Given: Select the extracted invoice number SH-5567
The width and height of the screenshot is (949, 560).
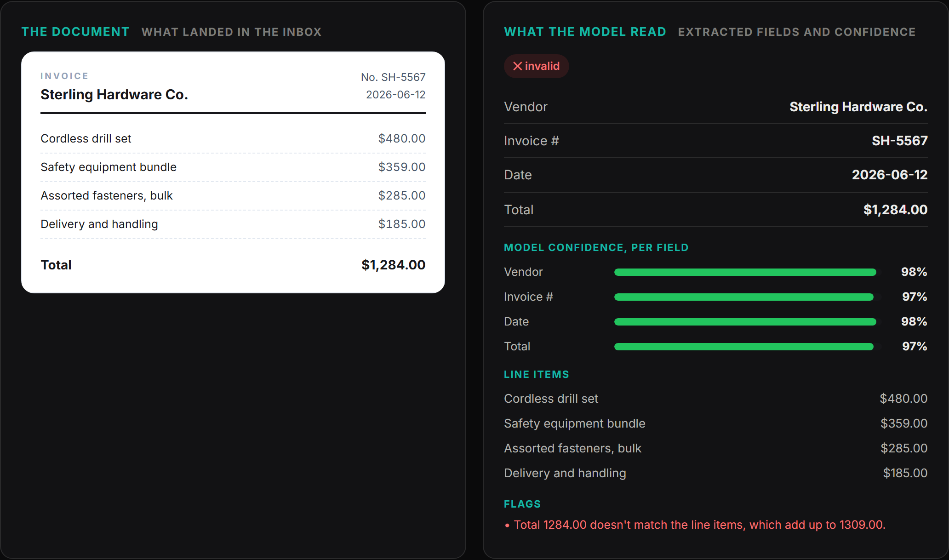Looking at the screenshot, I should [900, 141].
